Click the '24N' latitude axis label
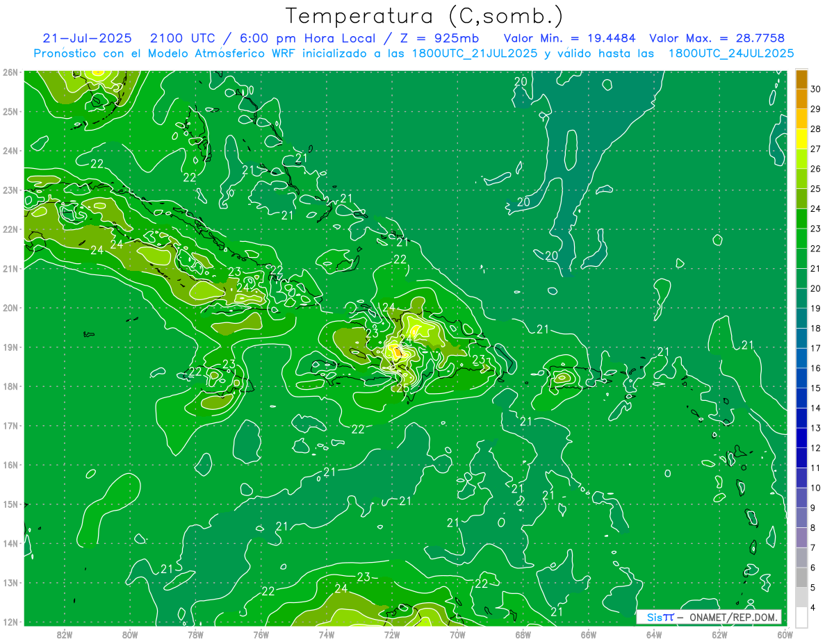The image size is (834, 644). pyautogui.click(x=10, y=151)
